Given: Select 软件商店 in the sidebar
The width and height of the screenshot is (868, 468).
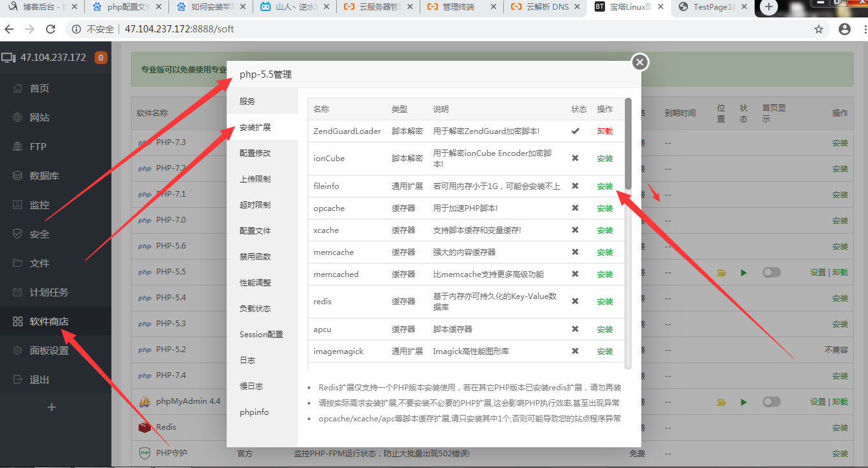Looking at the screenshot, I should coord(49,321).
